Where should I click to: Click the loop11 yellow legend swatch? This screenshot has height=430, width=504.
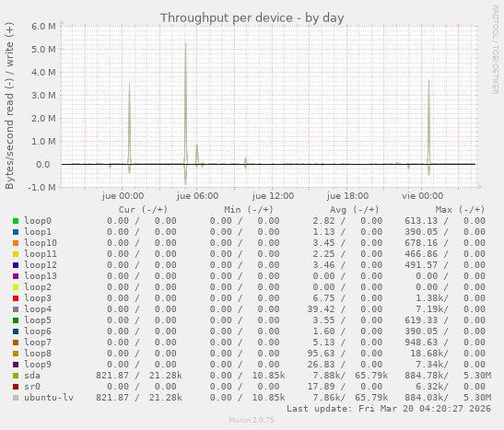point(16,254)
